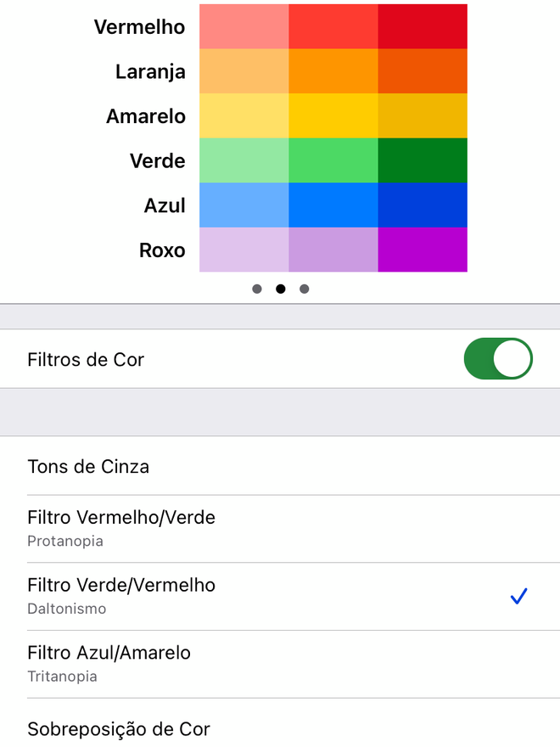Tap the blue checkmark beside Daltonismo
The image size is (560, 747).
pos(518,596)
